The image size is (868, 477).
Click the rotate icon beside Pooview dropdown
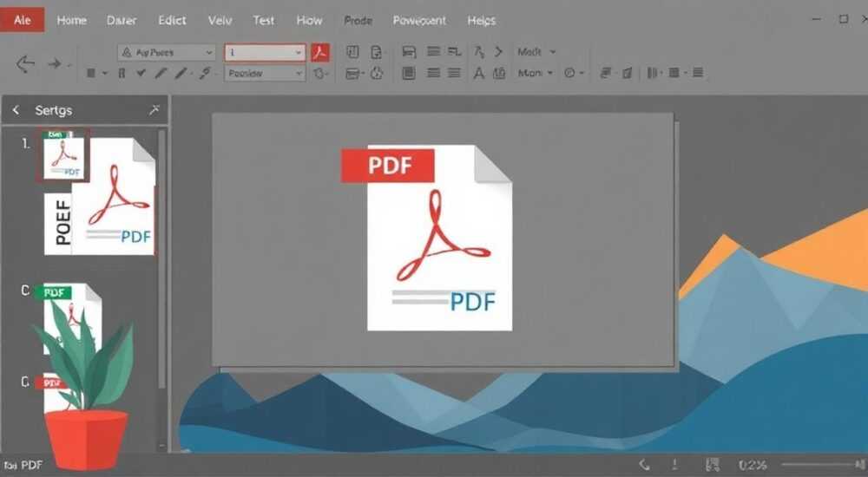coord(320,73)
